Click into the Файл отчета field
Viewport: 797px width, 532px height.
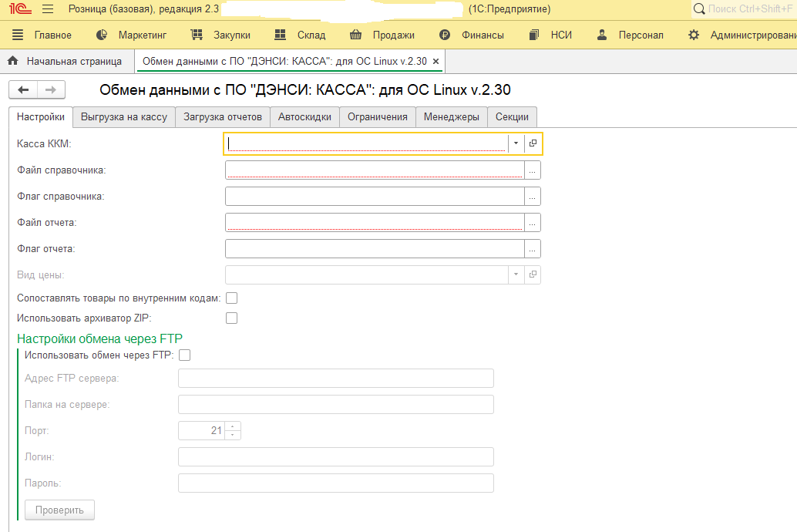click(375, 222)
